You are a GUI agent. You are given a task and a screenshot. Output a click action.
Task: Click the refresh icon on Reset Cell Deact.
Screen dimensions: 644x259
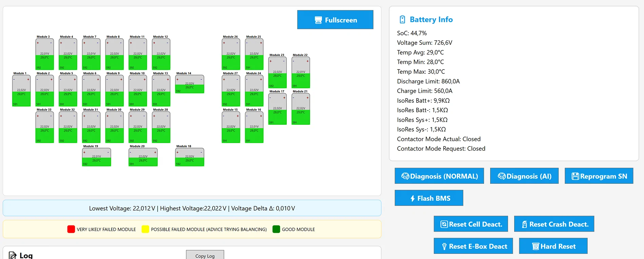444,224
